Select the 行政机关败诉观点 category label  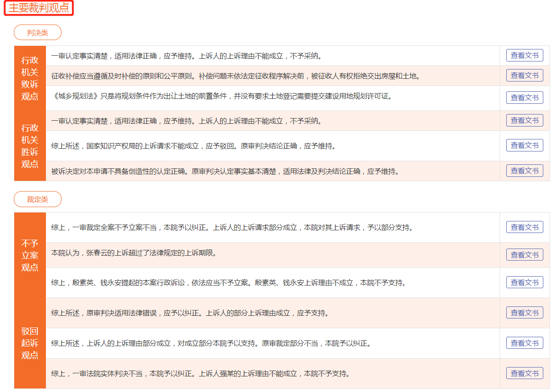point(30,78)
